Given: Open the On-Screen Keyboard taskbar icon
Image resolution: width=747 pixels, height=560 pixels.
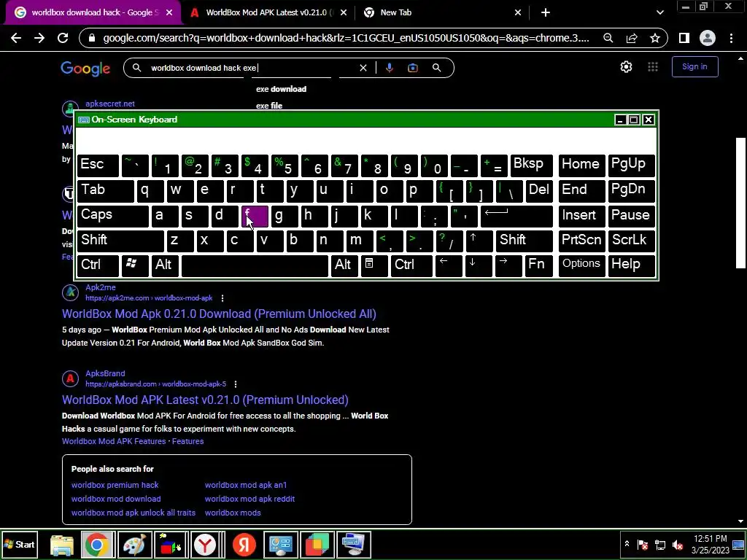Looking at the screenshot, I should pyautogui.click(x=353, y=545).
